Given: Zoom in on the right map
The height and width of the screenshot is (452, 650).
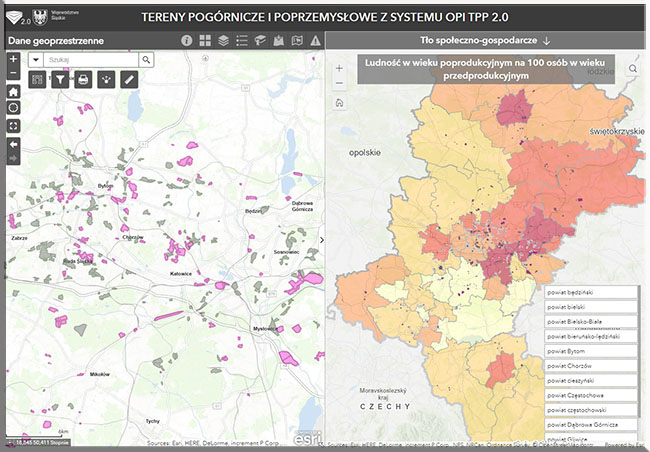Looking at the screenshot, I should [x=340, y=69].
